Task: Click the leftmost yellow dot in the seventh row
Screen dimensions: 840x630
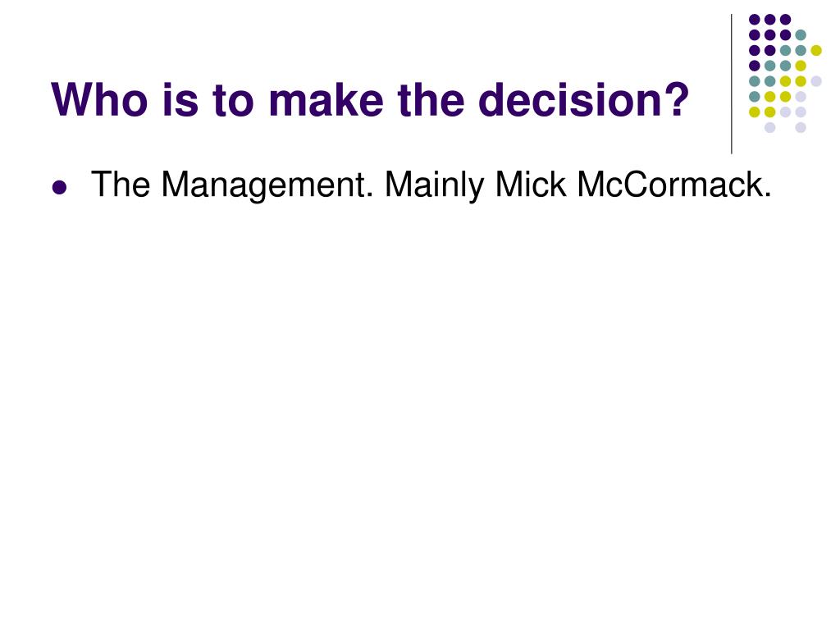Action: tap(755, 112)
